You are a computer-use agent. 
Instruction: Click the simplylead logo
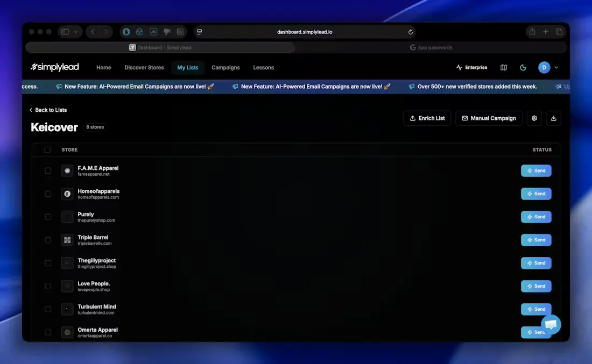55,67
